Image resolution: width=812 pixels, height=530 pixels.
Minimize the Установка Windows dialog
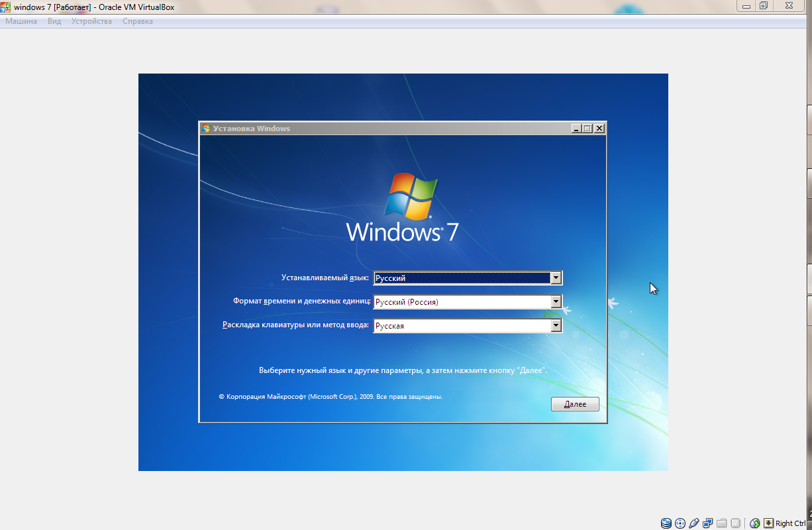[577, 129]
